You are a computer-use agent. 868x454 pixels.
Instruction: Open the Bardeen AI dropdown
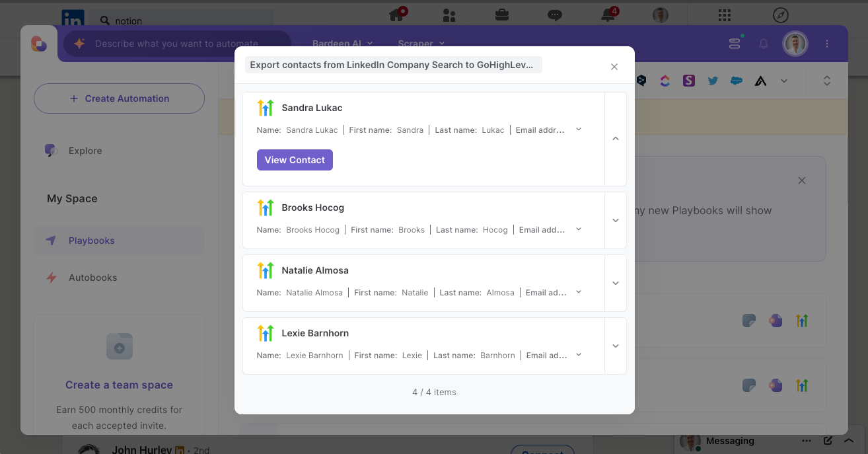343,44
